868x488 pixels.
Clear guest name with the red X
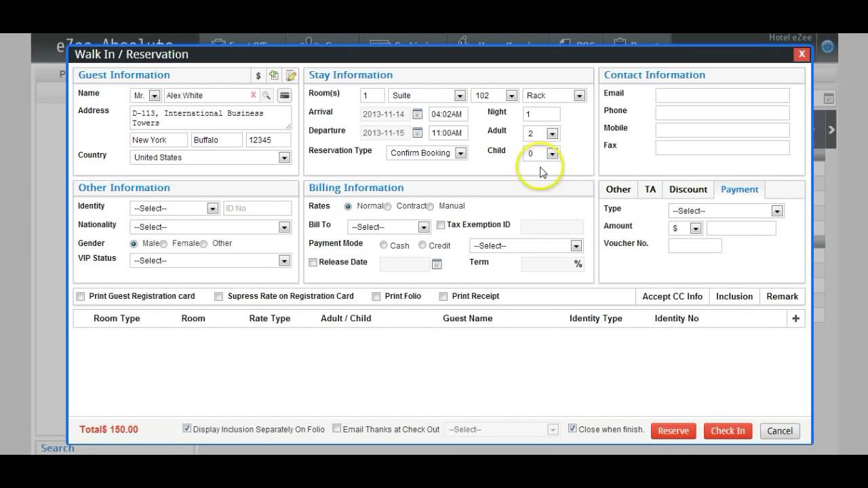tap(254, 96)
